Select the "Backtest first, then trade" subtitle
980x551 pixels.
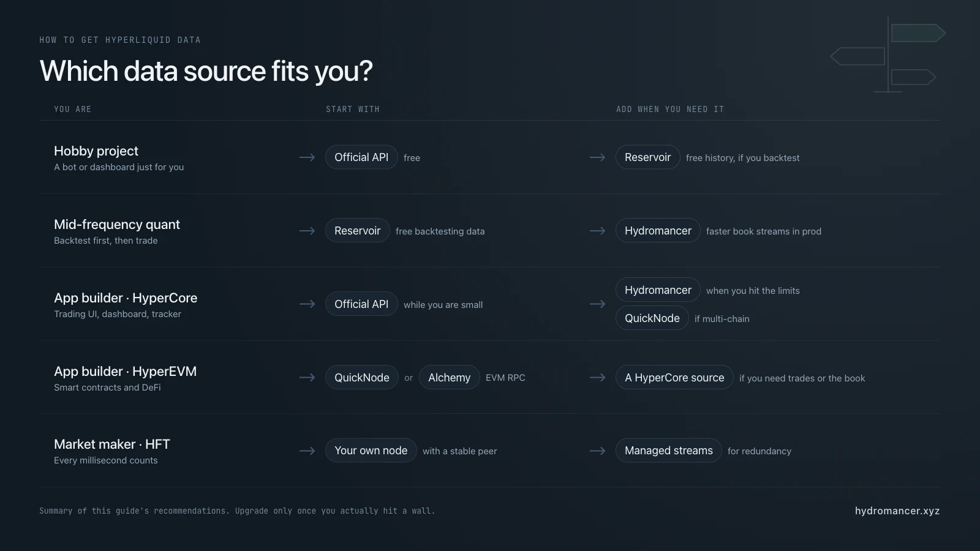point(106,241)
